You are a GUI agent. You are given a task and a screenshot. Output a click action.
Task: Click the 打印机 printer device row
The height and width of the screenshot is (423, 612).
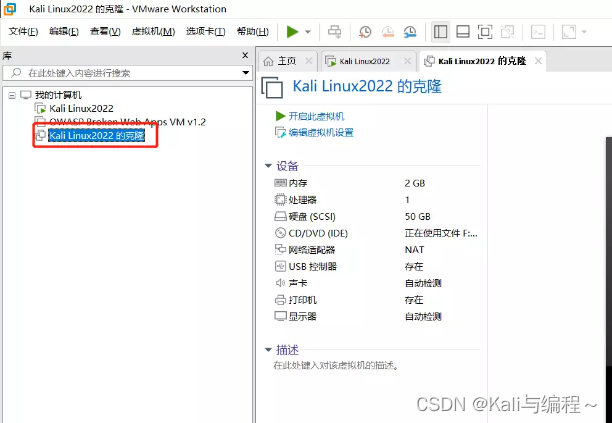click(x=377, y=300)
